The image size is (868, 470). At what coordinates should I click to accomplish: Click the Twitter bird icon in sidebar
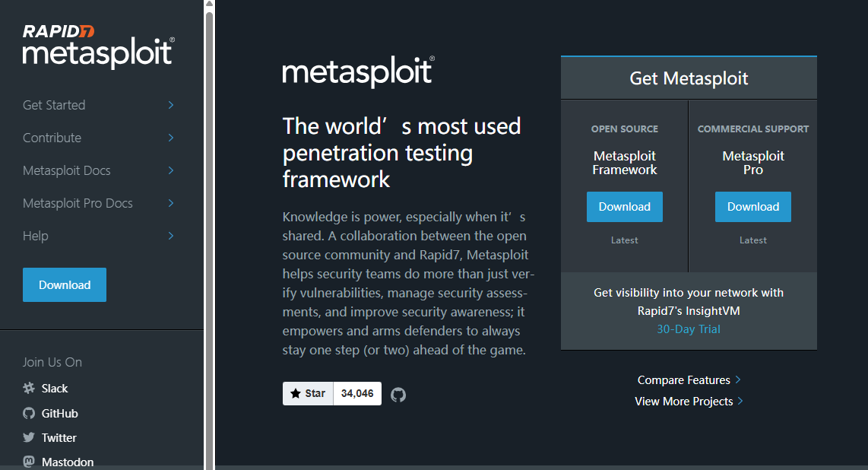(x=29, y=437)
